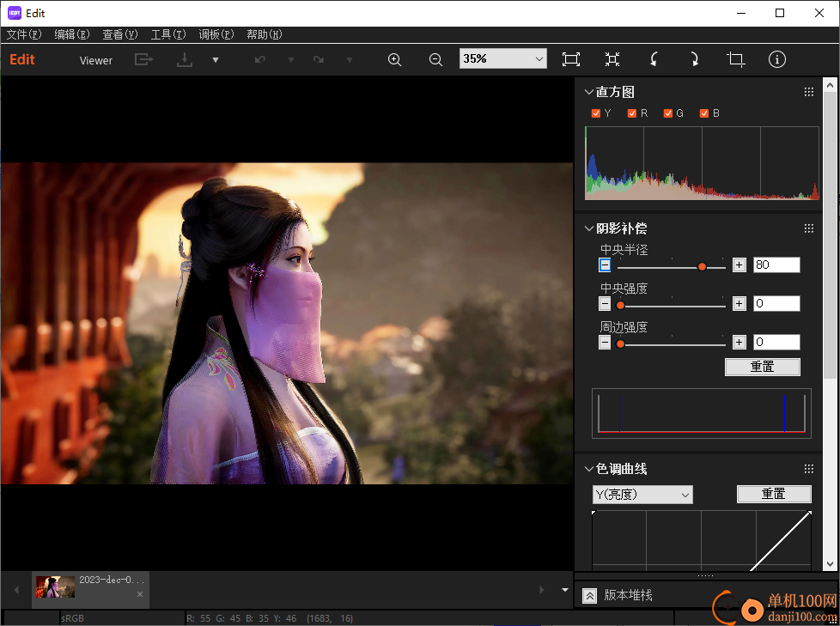This screenshot has height=626, width=840.
Task: Open the filmstrip options dropdown arrow
Action: [x=564, y=590]
